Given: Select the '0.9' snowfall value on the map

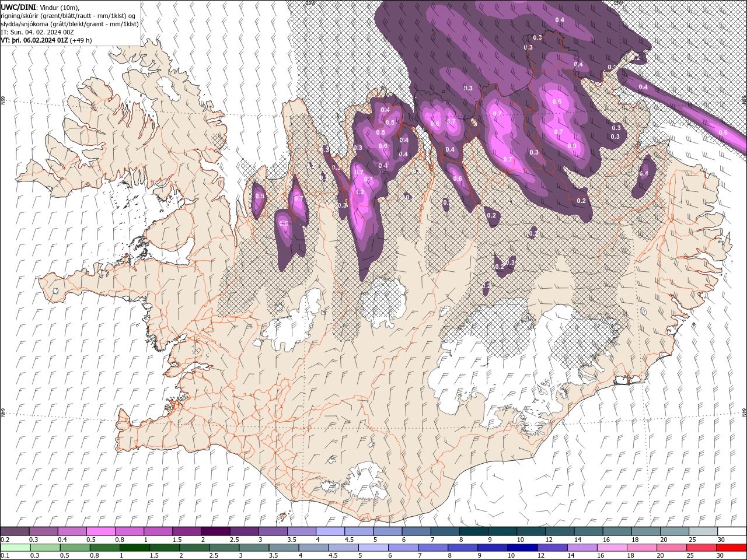Looking at the screenshot, I should pos(572,146).
